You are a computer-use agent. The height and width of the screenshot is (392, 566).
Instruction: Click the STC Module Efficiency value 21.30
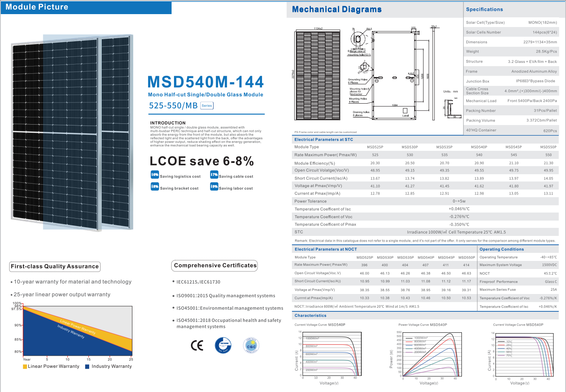(x=548, y=163)
